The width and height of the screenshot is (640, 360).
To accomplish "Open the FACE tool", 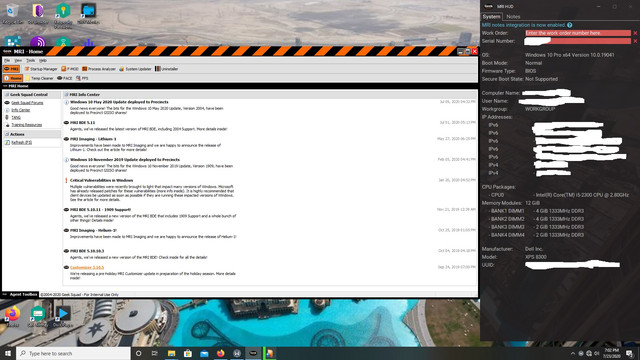I will [x=64, y=78].
